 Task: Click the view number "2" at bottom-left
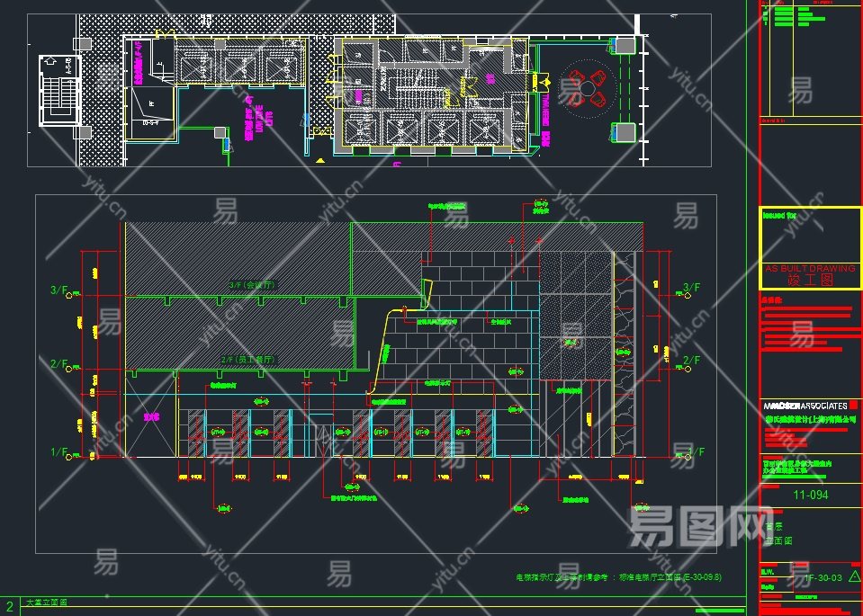click(9, 607)
